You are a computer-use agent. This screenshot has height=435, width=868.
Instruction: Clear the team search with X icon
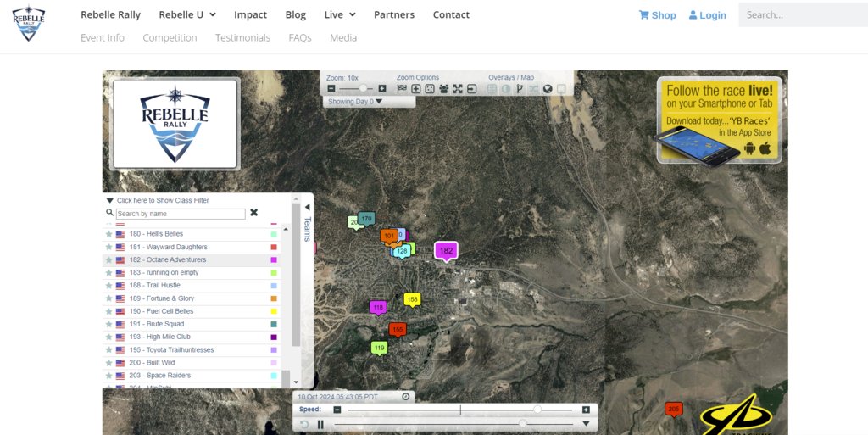[x=253, y=213]
